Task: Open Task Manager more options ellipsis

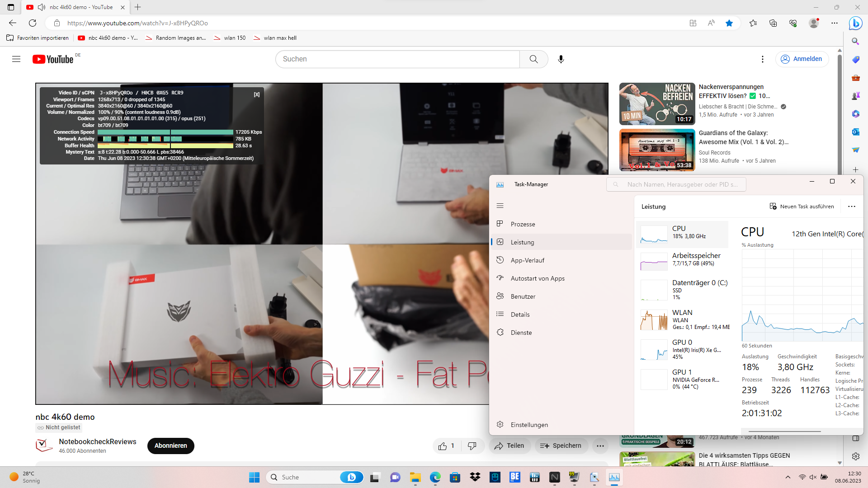Action: [x=852, y=206]
